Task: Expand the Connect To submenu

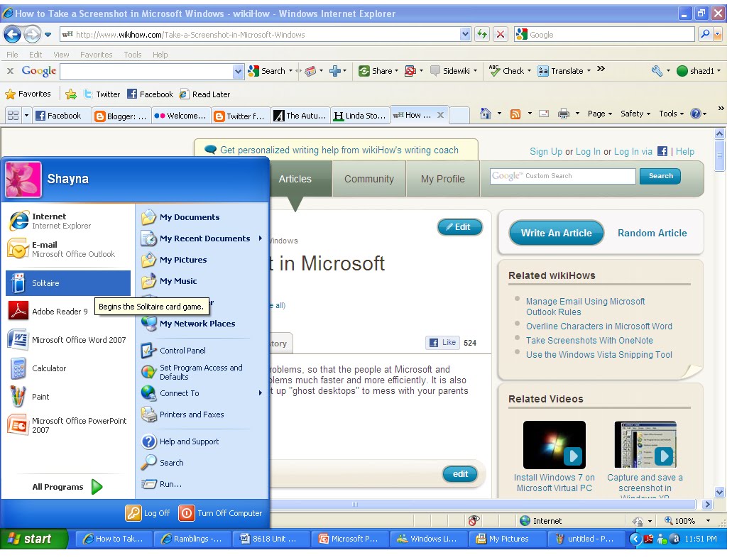Action: point(261,393)
